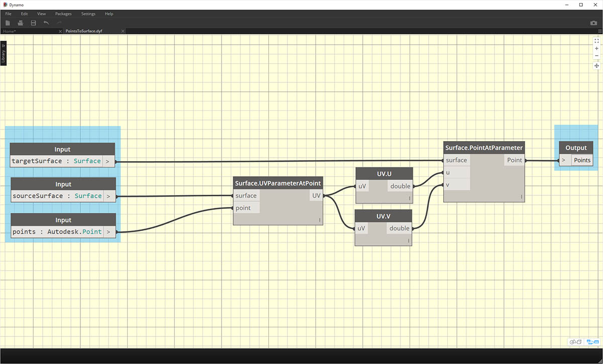603x364 pixels.
Task: Click the Save toolbar icon
Action: pyautogui.click(x=33, y=23)
